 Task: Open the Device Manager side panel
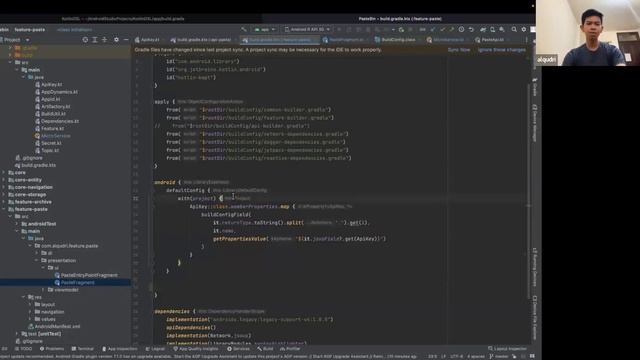tap(534, 123)
